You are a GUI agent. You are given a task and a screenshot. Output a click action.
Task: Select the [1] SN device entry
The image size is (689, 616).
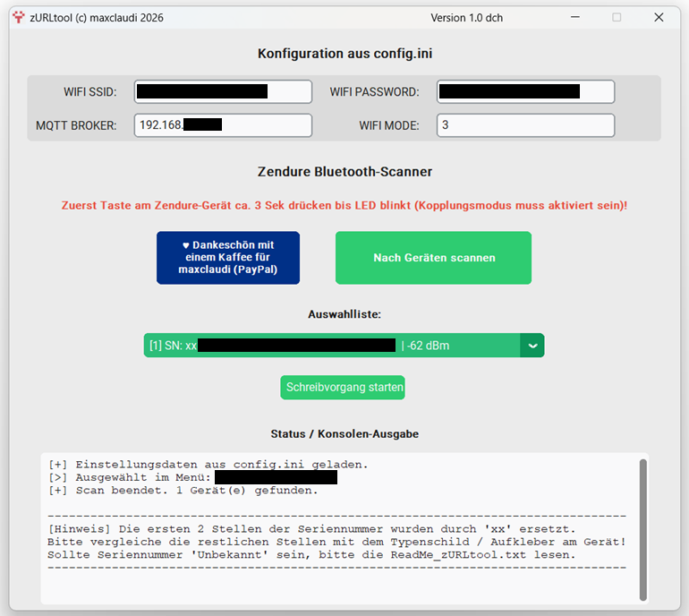(x=332, y=346)
